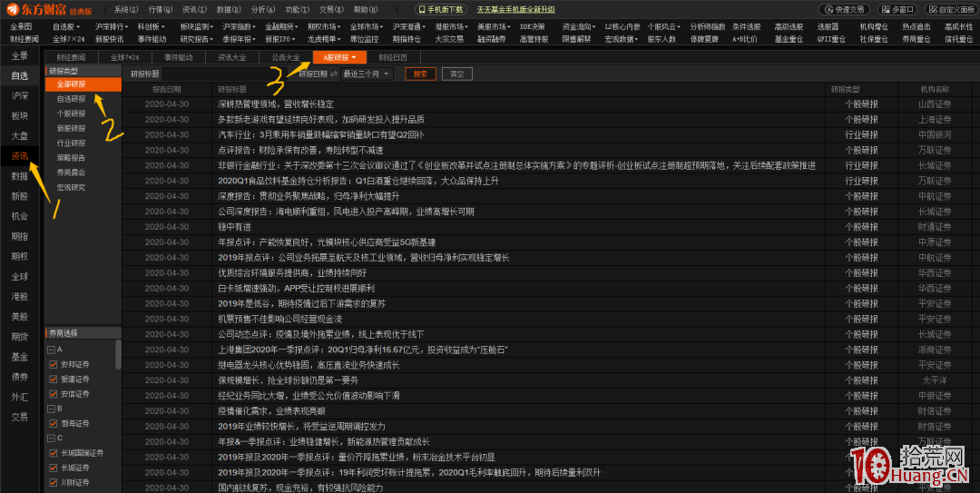This screenshot has width=980, height=493.
Task: Open the 资讯(I) menu
Action: [x=194, y=9]
